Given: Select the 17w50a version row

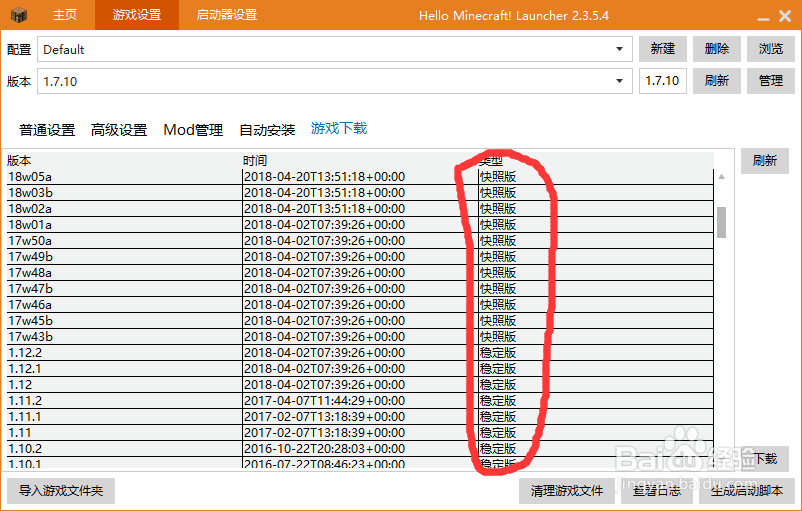Looking at the screenshot, I should (x=360, y=241).
